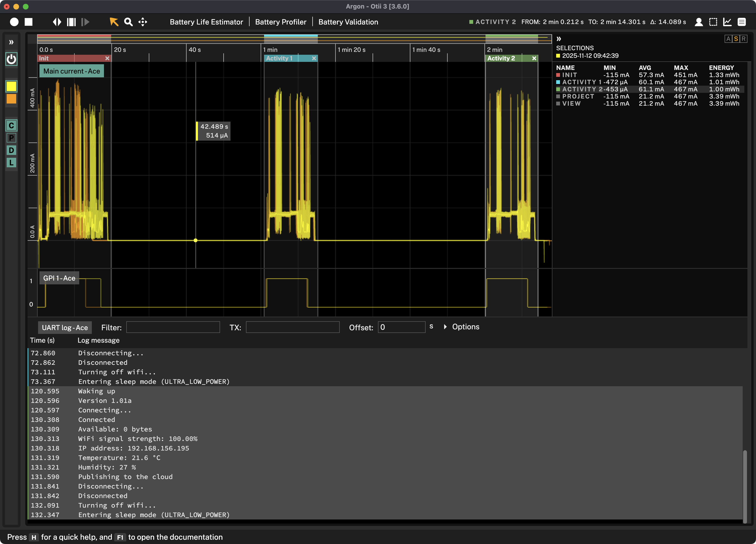Select the arrow cursor tool
The image size is (756, 544).
114,22
